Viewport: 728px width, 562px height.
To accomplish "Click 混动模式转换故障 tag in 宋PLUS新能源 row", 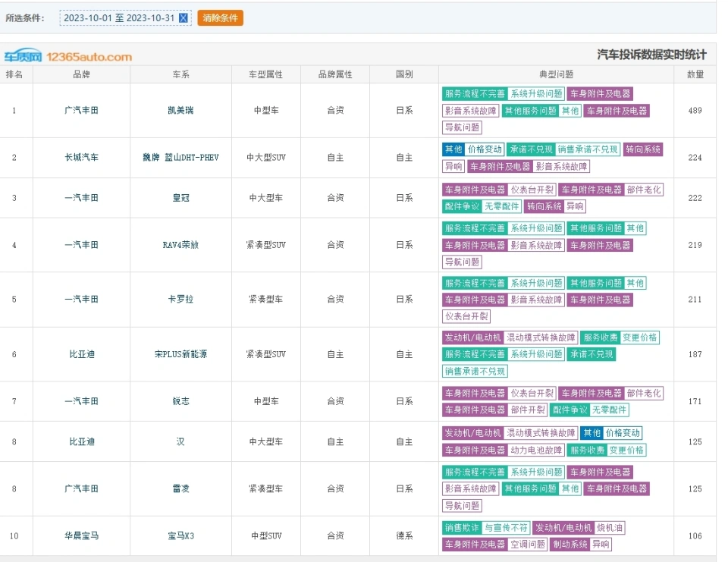I will 541,338.
